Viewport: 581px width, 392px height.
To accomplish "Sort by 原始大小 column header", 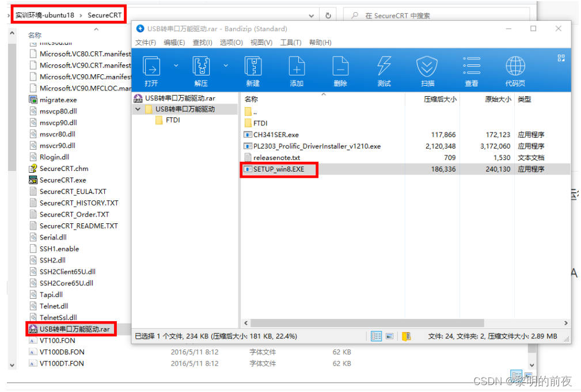I will click(498, 100).
